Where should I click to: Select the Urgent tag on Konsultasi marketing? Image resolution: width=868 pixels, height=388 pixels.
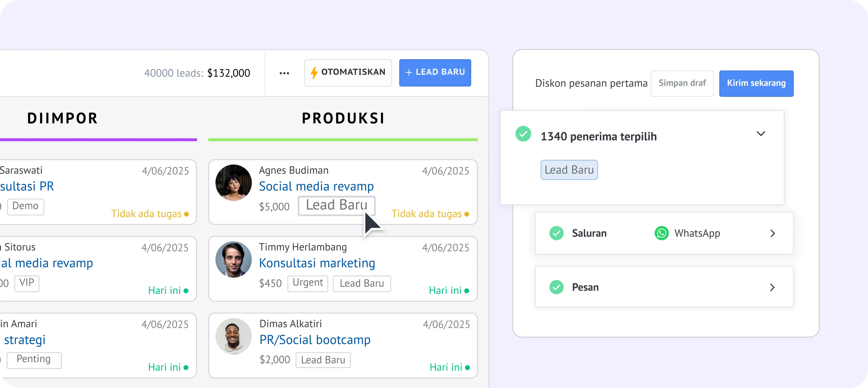click(308, 283)
